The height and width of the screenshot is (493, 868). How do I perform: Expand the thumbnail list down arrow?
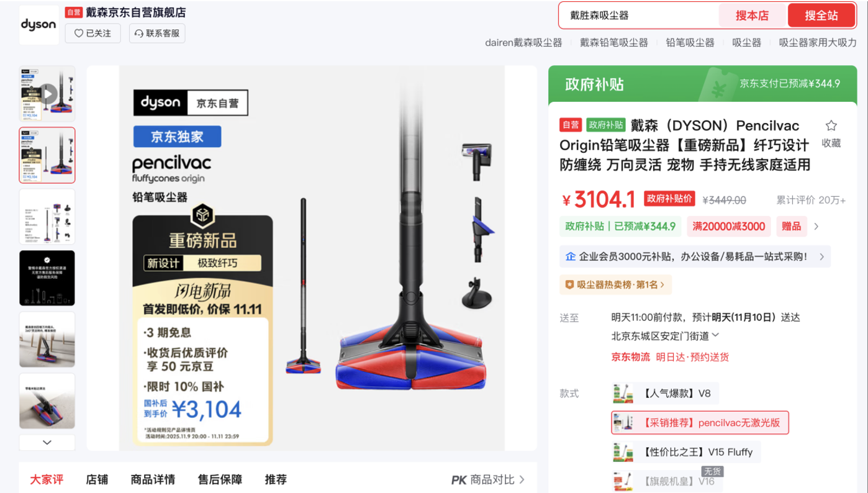pos(47,443)
